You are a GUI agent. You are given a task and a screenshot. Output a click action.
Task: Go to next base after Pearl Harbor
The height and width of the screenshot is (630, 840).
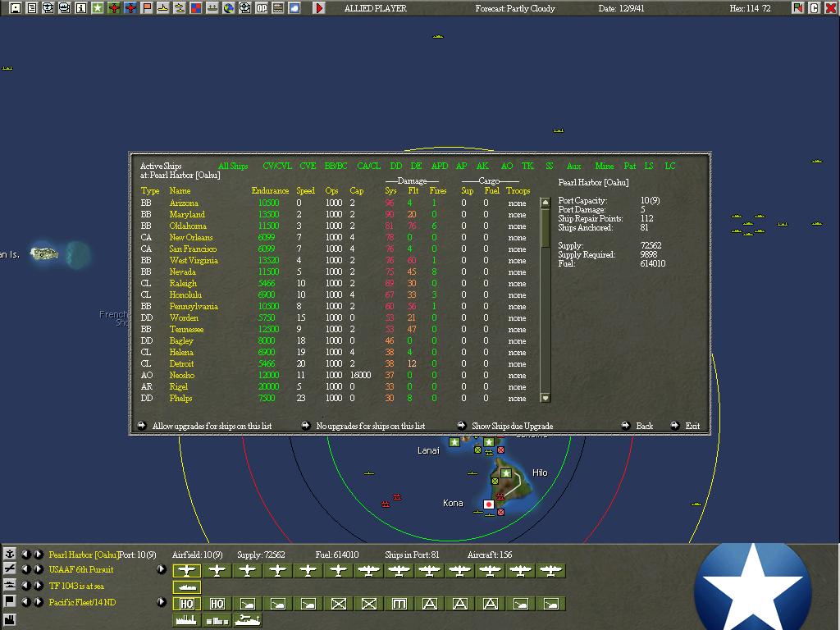point(39,555)
